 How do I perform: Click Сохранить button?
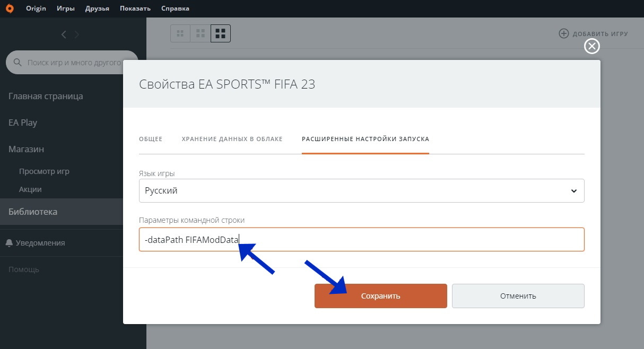pyautogui.click(x=381, y=296)
